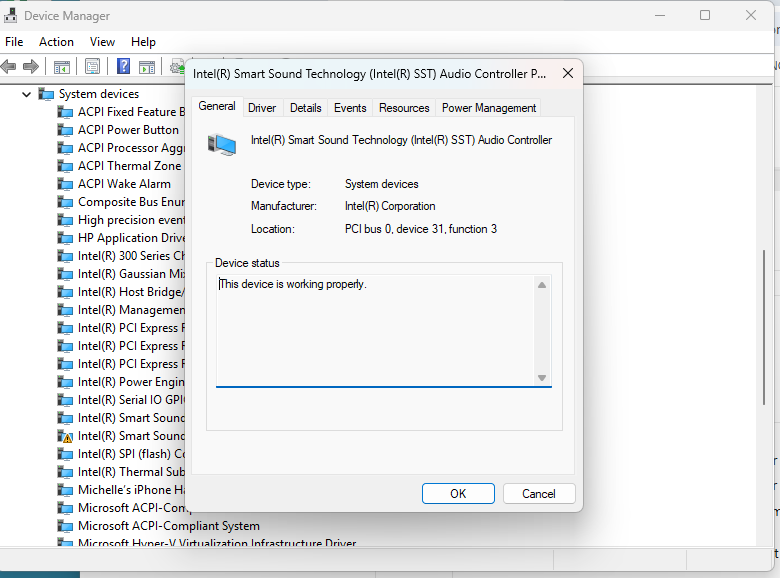This screenshot has height=578, width=780.
Task: Click Cancel in the Properties dialog
Action: 539,493
